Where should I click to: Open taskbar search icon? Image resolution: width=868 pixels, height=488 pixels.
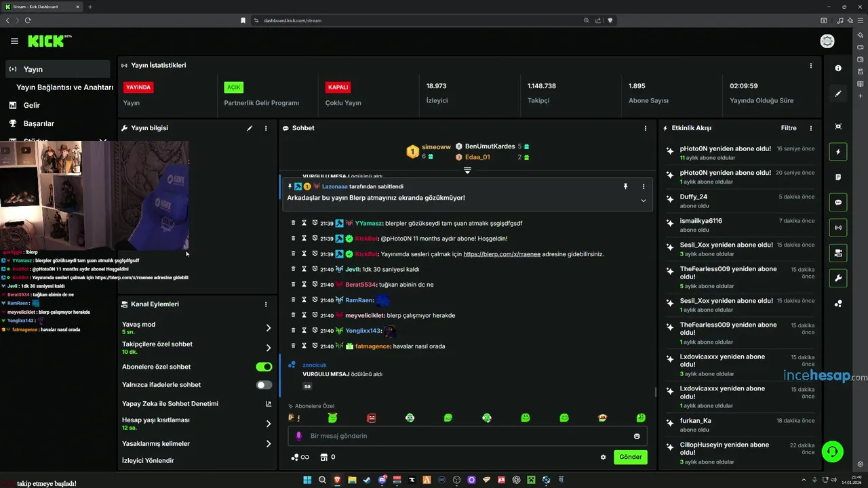coord(323,480)
